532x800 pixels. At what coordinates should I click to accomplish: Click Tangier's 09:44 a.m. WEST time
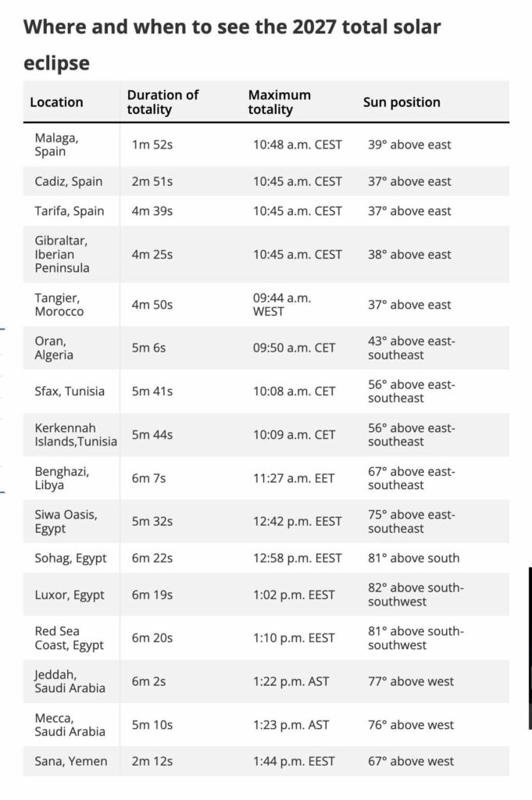click(x=282, y=305)
